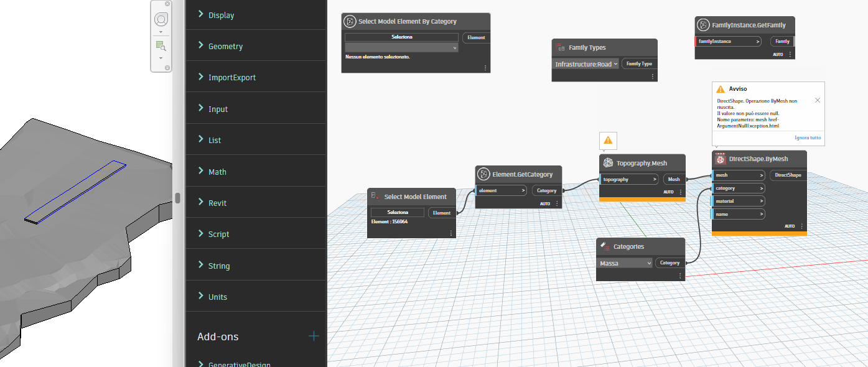Viewport: 868px width, 367px height.
Task: Click the DirectShape output port
Action: click(788, 175)
